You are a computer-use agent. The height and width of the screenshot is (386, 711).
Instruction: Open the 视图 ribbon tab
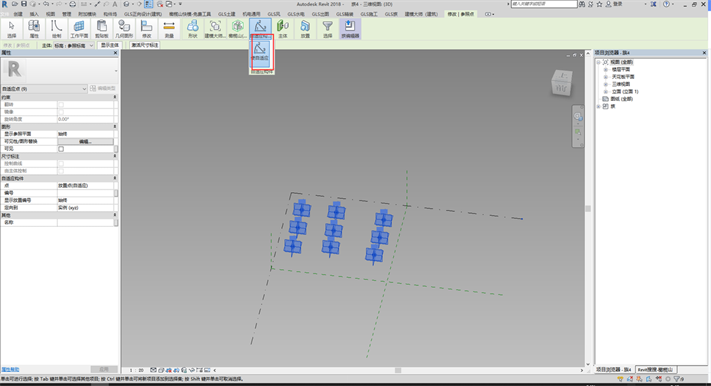coord(50,14)
